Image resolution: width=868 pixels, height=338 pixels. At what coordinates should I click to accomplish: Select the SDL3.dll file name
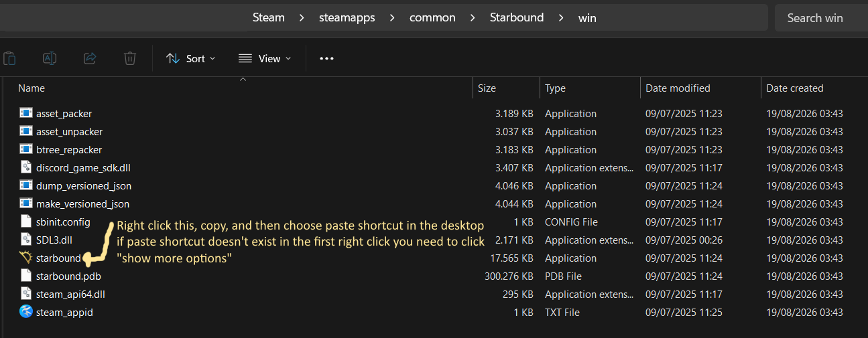[x=54, y=240]
